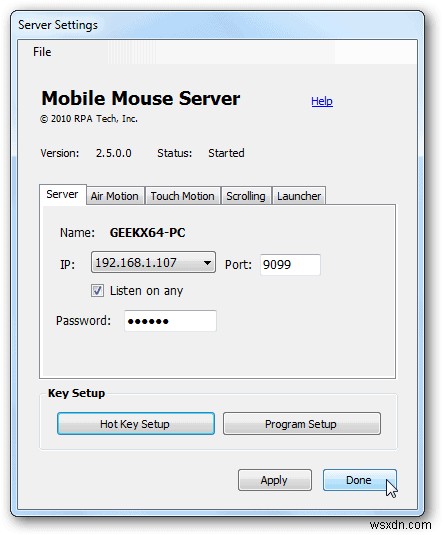Click the Mobile Mouse Server heading
The width and height of the screenshot is (443, 535).
coord(141,98)
